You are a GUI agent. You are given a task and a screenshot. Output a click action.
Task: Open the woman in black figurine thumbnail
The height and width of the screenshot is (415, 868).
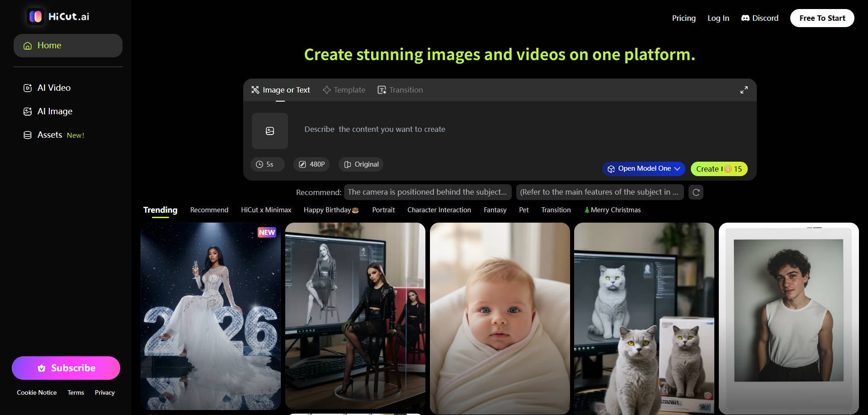click(x=355, y=316)
